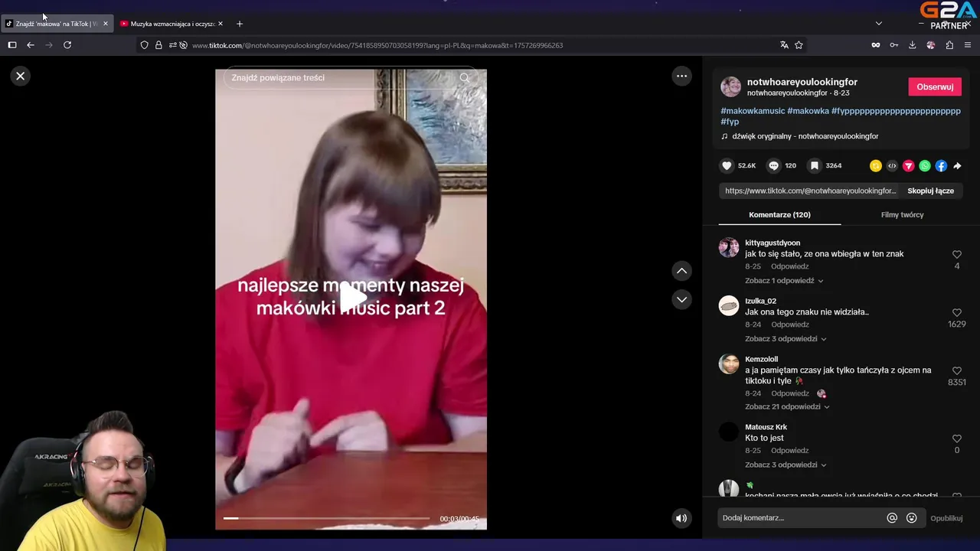This screenshot has width=980, height=551.
Task: Click the site security padlock icon
Action: [x=158, y=45]
